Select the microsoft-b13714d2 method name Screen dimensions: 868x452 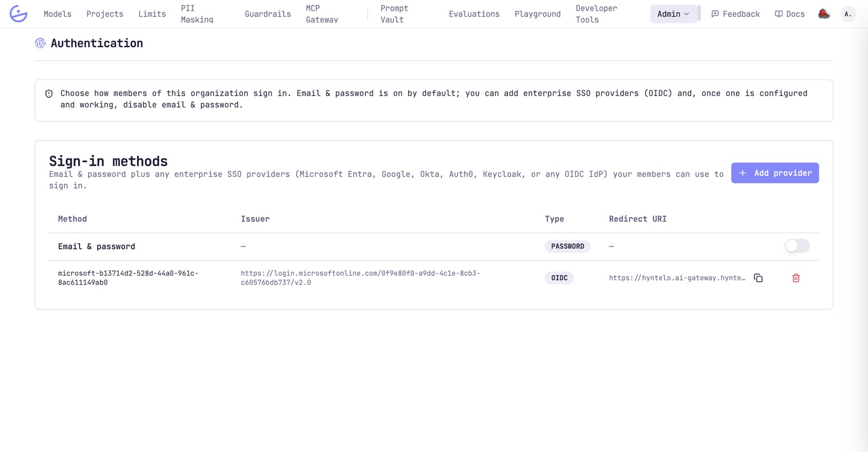coord(128,278)
